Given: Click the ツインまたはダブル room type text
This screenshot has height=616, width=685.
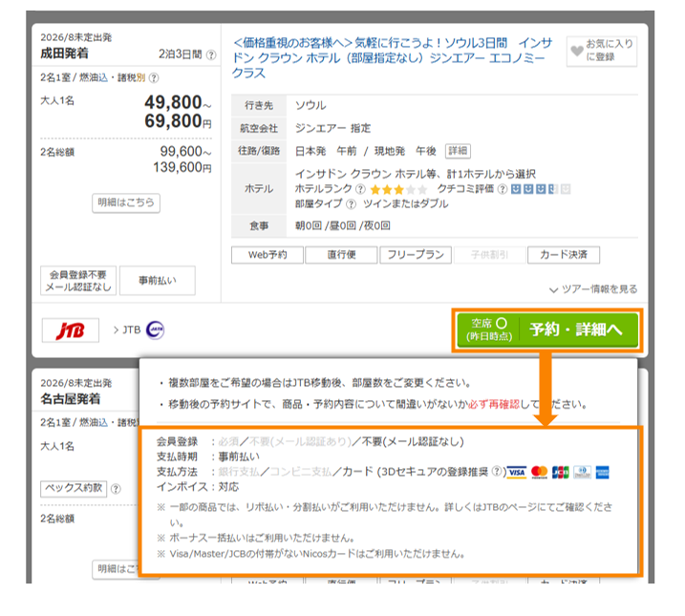Looking at the screenshot, I should pos(406,203).
